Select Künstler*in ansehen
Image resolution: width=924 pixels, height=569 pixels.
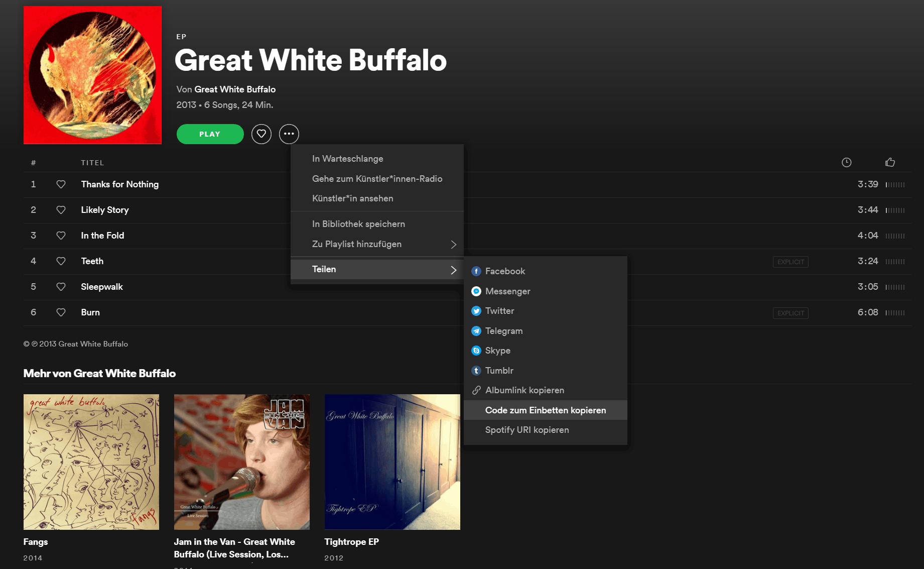click(377, 198)
